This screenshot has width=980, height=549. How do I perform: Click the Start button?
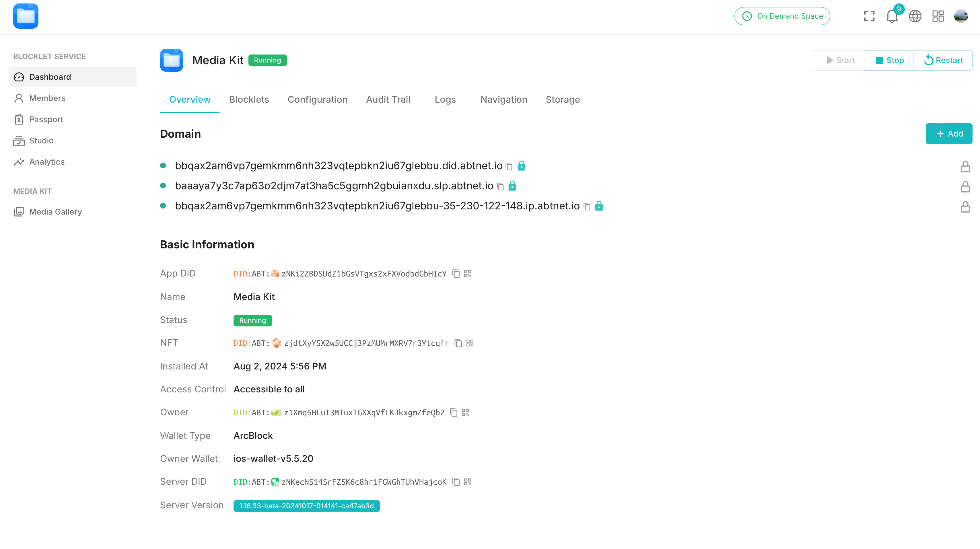point(839,60)
